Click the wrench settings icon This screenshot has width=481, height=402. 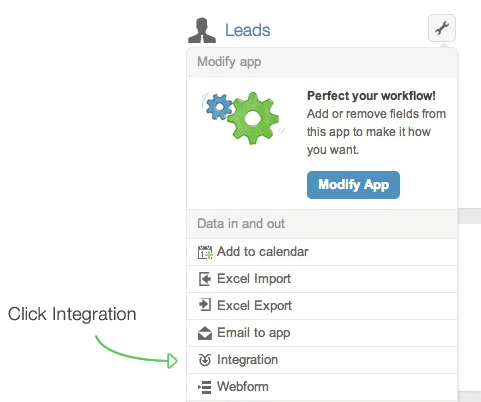point(442,28)
